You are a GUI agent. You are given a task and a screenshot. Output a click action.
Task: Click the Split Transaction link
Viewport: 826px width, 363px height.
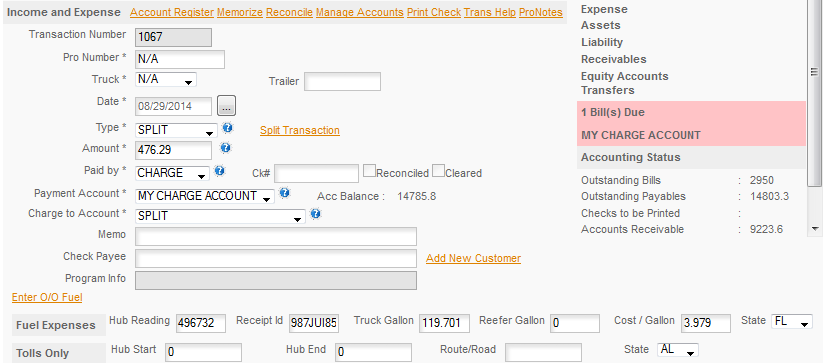(x=300, y=130)
